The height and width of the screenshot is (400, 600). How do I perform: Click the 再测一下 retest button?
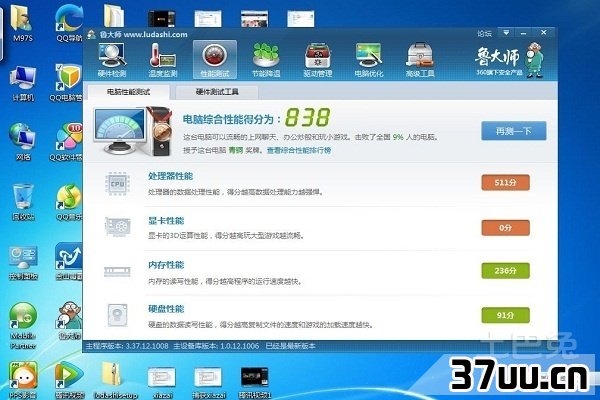(514, 131)
